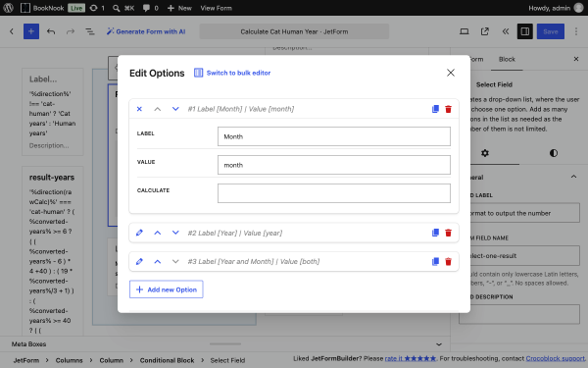588x368 pixels.
Task: Expand option #3 Label [Year and Month] row
Action: 294,261
